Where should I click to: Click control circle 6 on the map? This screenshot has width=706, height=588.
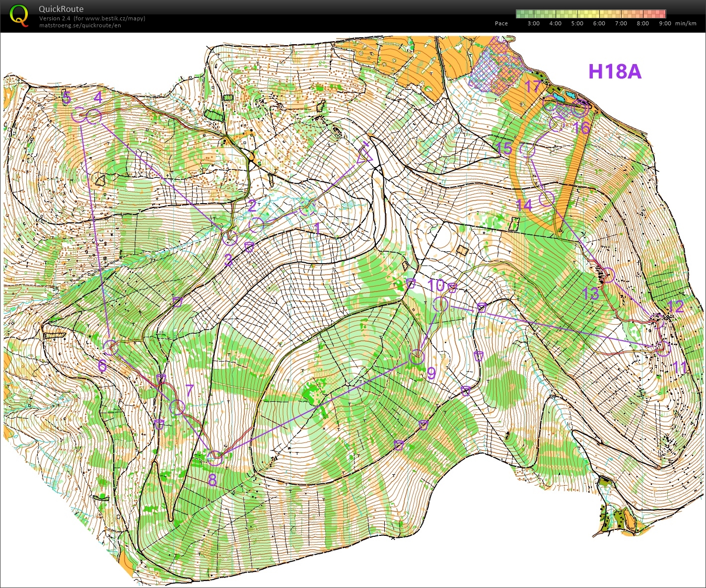(111, 347)
